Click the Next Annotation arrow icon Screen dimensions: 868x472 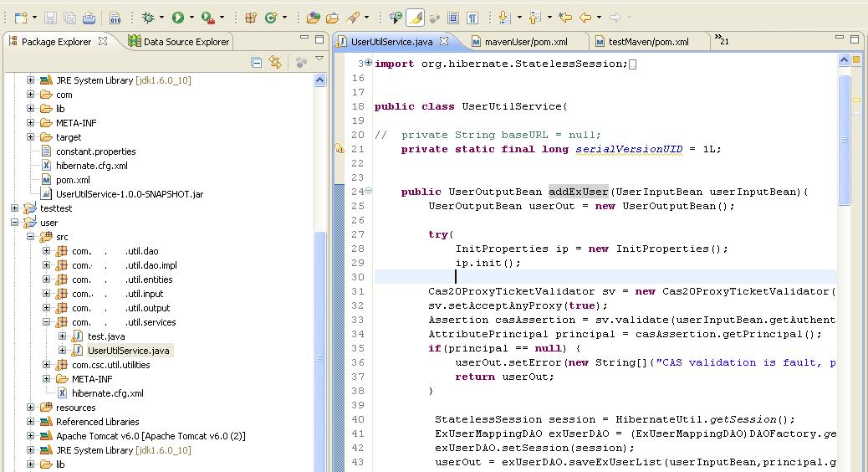pos(504,18)
